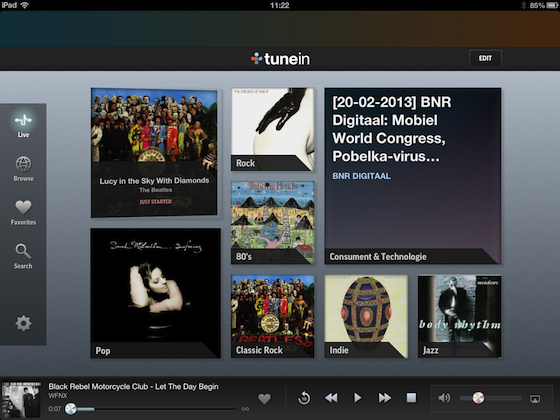Click the 11:22 clock in the status bar
Image resolution: width=560 pixels, height=420 pixels.
(x=280, y=5)
